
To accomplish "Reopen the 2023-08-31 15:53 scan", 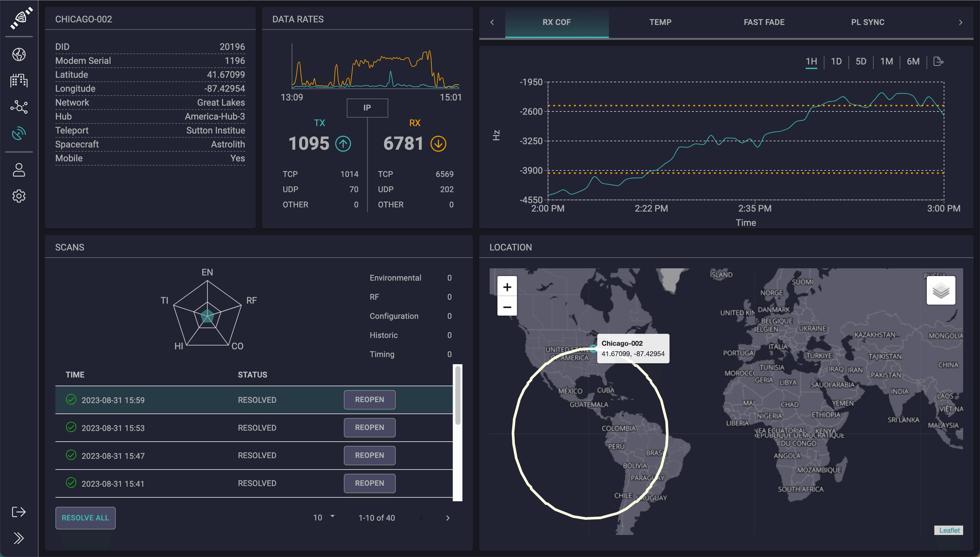I will click(x=369, y=427).
